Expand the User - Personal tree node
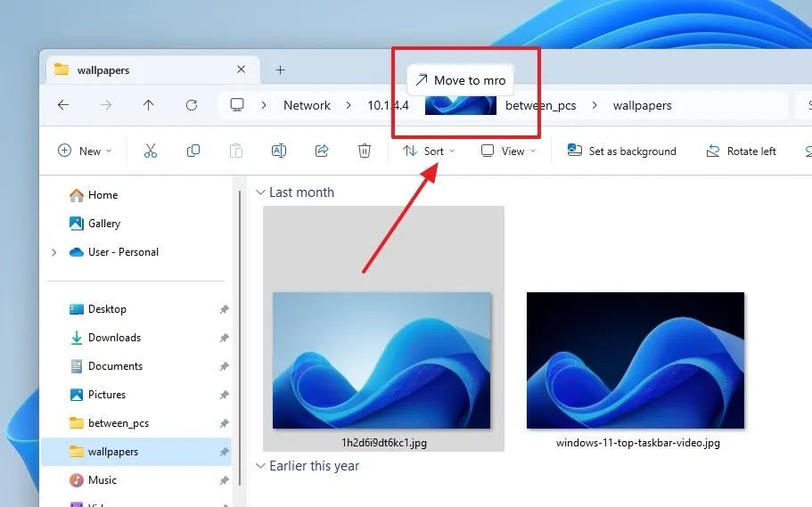The image size is (812, 507). click(x=53, y=252)
